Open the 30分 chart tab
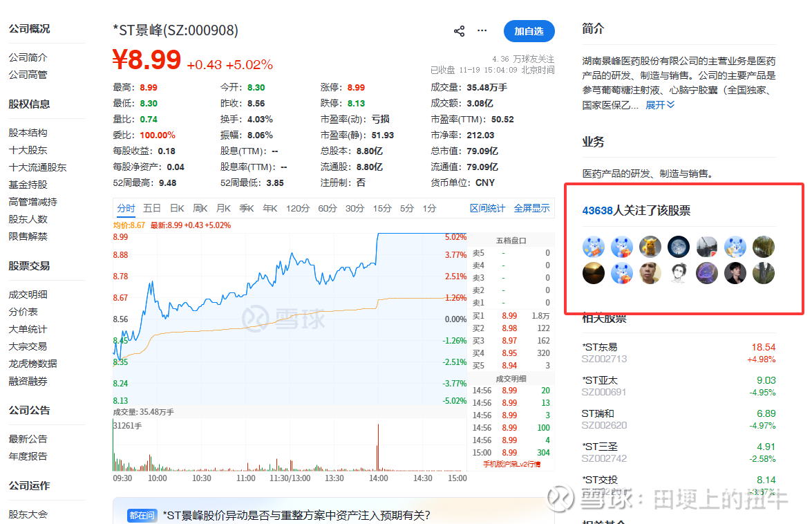This screenshot has width=812, height=524. click(355, 208)
